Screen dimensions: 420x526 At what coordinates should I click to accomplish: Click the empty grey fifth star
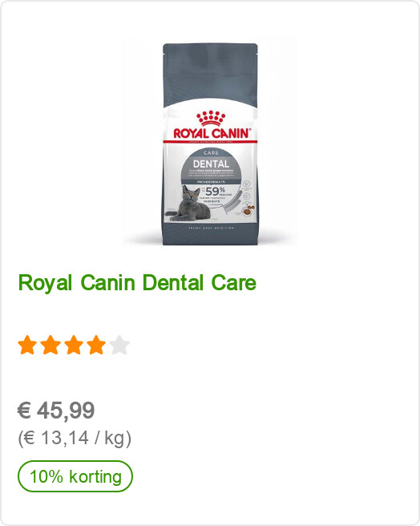[119, 345]
